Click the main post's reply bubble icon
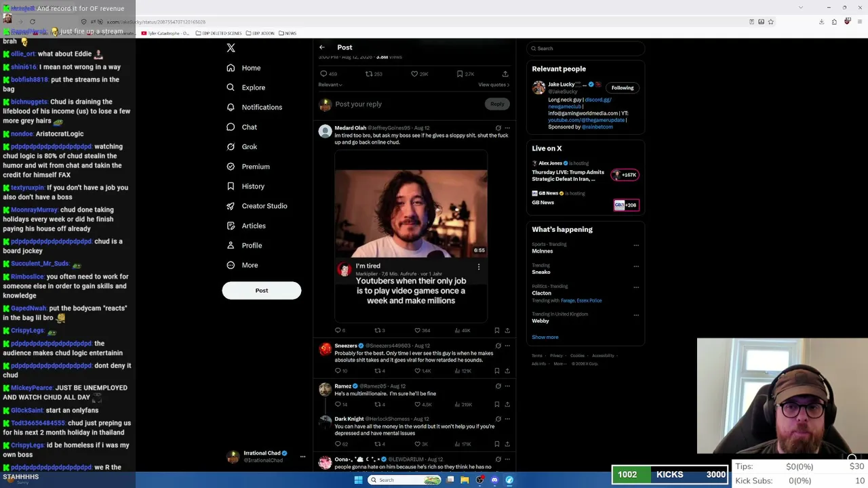 coord(323,74)
